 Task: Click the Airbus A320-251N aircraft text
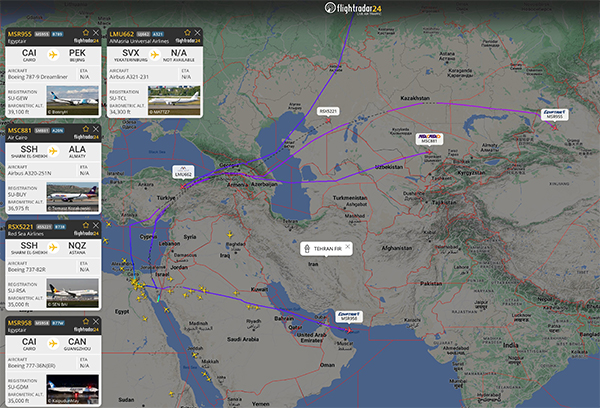click(29, 173)
